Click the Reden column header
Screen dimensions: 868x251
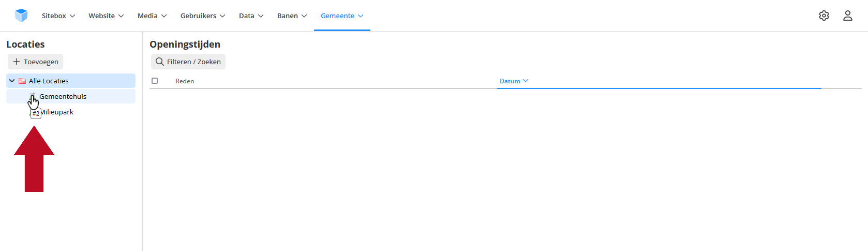[185, 81]
